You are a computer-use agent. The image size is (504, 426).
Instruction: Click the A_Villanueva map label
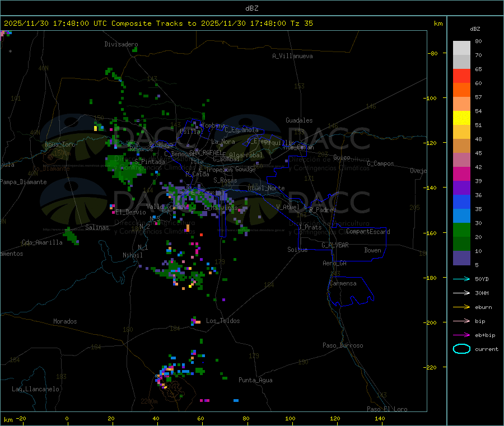(x=292, y=56)
